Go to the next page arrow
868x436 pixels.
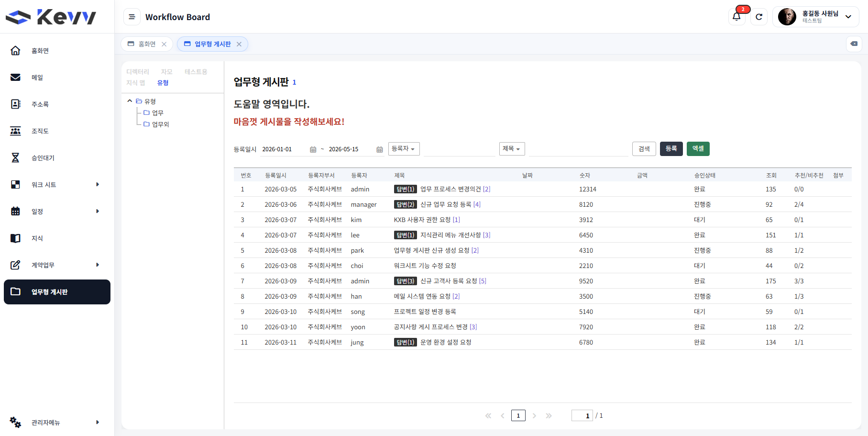pyautogui.click(x=534, y=415)
